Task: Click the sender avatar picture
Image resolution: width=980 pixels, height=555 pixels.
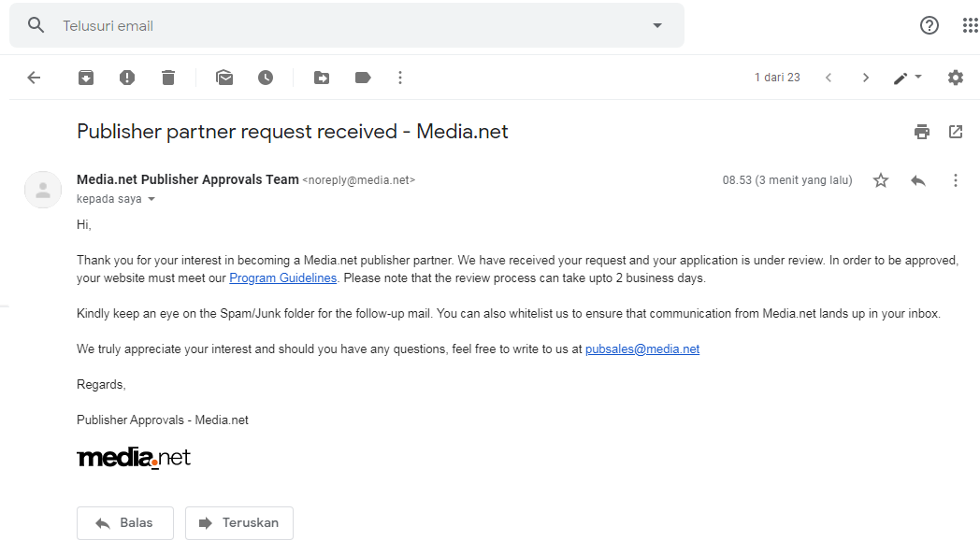Action: point(43,190)
